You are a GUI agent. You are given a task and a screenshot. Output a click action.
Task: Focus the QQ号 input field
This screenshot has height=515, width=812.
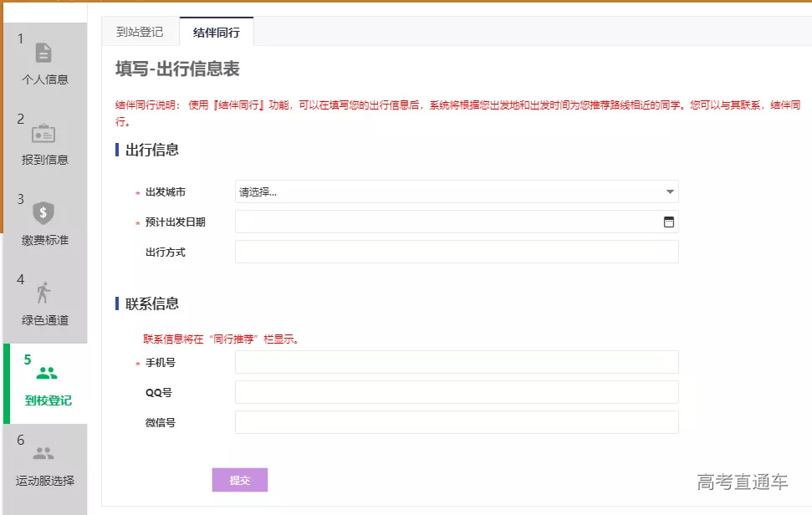(x=456, y=391)
